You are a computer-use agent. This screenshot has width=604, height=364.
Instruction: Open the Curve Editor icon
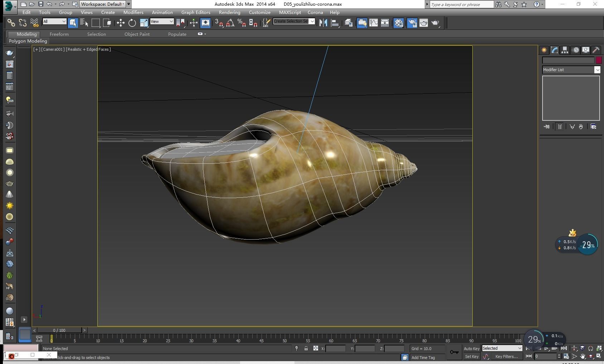coord(373,23)
